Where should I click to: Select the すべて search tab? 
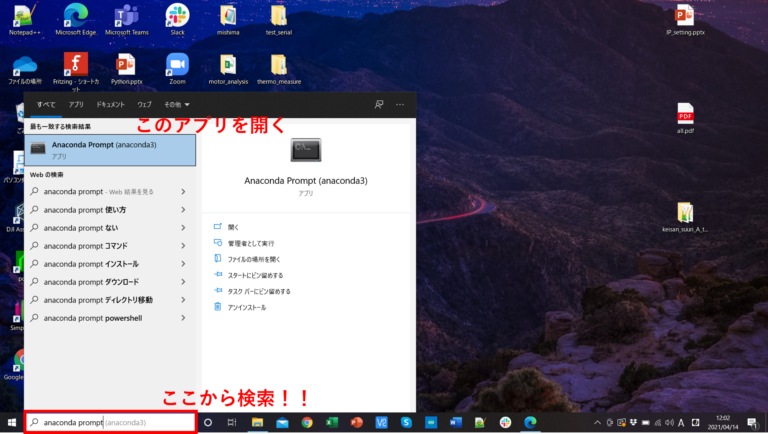coord(46,105)
